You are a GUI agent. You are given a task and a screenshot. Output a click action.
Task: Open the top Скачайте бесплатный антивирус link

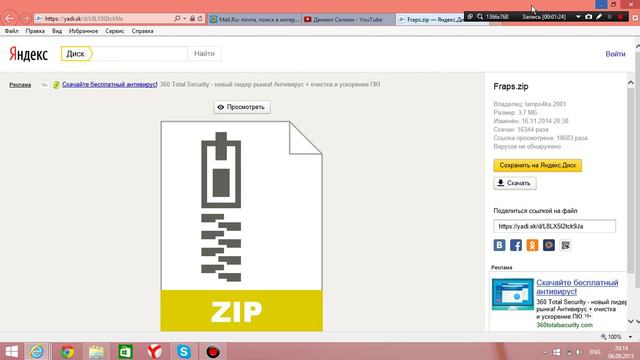(109, 84)
